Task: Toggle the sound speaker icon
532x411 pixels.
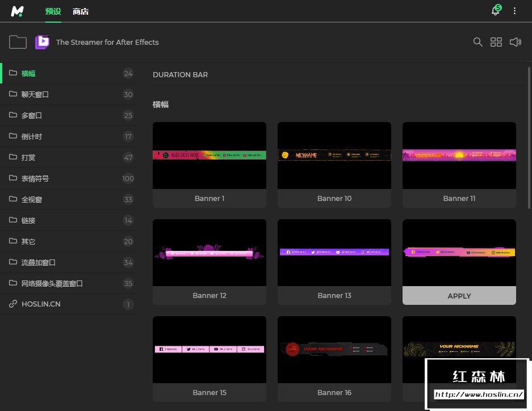Action: click(515, 42)
